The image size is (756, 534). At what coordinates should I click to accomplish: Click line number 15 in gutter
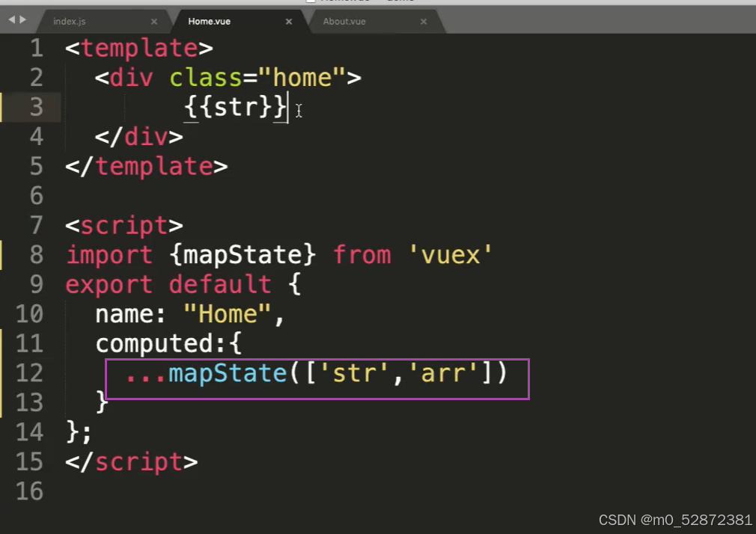(29, 461)
